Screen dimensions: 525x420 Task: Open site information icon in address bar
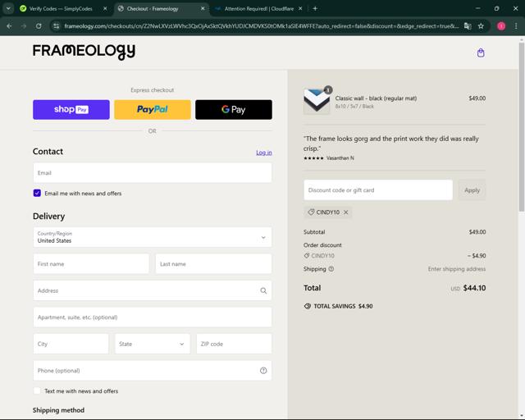click(57, 25)
